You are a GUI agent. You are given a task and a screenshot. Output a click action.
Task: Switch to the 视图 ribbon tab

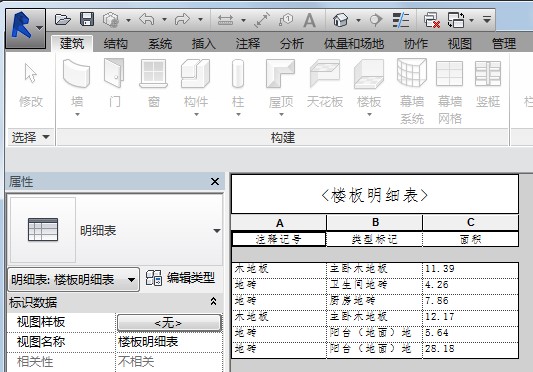tap(460, 44)
